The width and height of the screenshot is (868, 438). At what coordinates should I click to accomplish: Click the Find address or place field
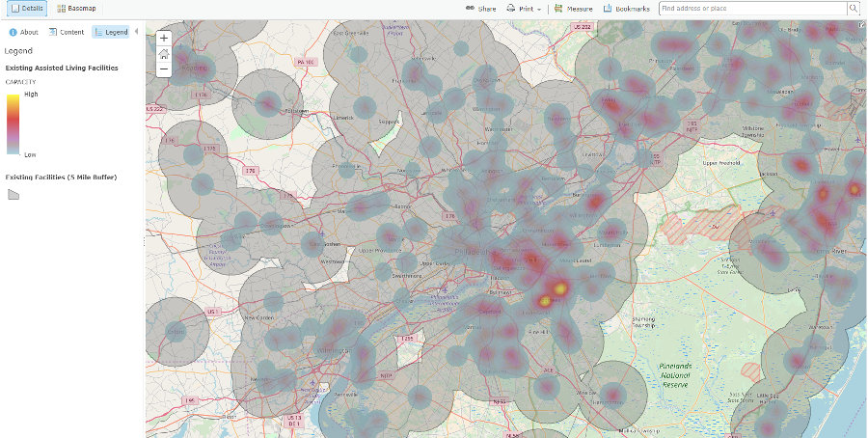[752, 8]
